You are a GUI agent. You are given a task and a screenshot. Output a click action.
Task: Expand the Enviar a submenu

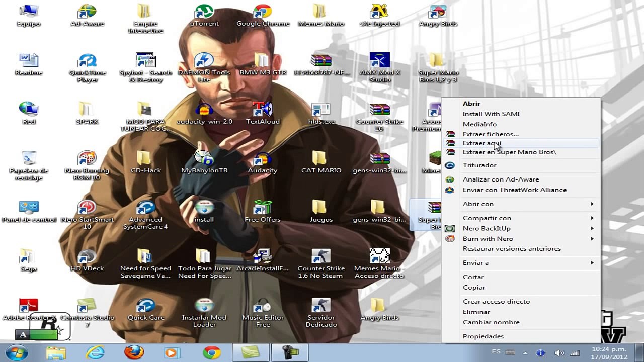click(521, 263)
